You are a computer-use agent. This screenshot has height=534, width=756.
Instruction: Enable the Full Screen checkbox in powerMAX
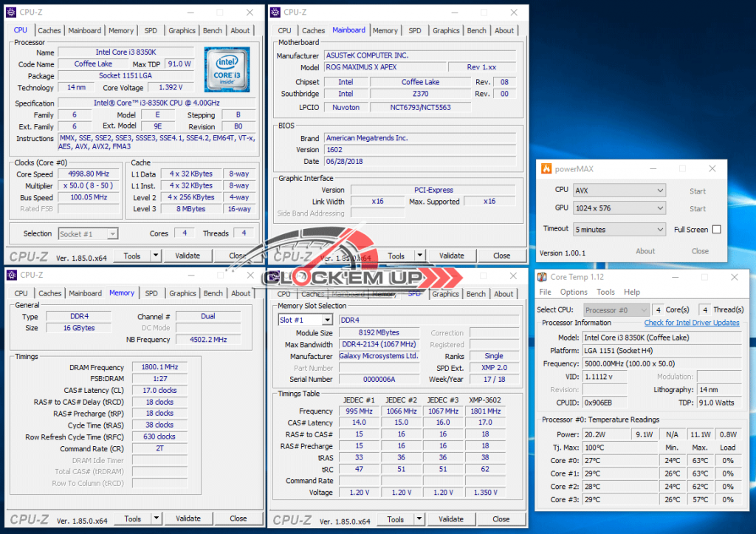click(716, 229)
